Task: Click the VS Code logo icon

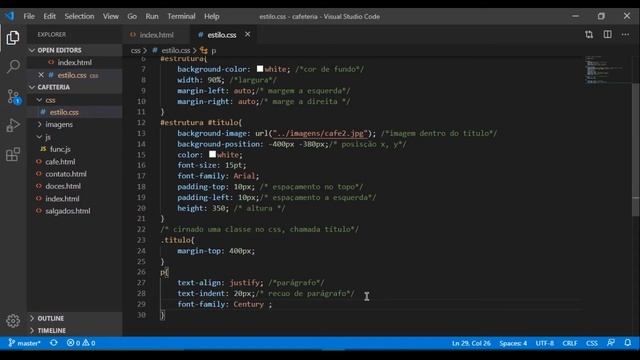Action: pos(9,16)
